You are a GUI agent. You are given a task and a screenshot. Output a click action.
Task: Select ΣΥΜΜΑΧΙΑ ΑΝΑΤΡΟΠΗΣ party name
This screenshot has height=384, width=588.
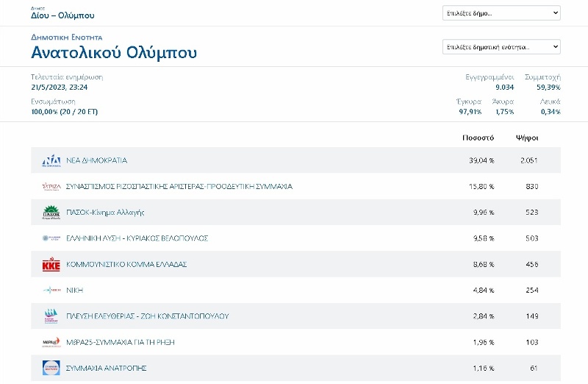click(x=106, y=368)
